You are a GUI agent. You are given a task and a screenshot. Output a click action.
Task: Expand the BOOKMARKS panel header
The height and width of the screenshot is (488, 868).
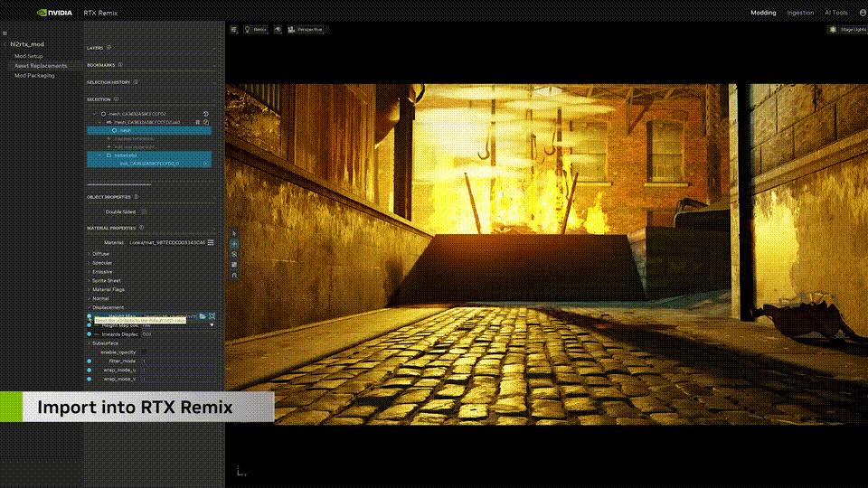pos(151,65)
